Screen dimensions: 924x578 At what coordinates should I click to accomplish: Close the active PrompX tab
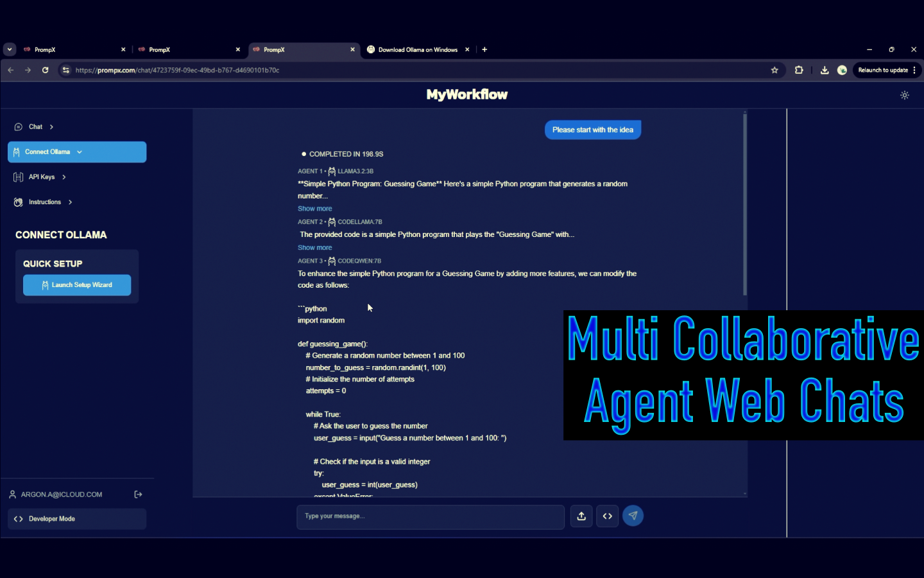(352, 50)
